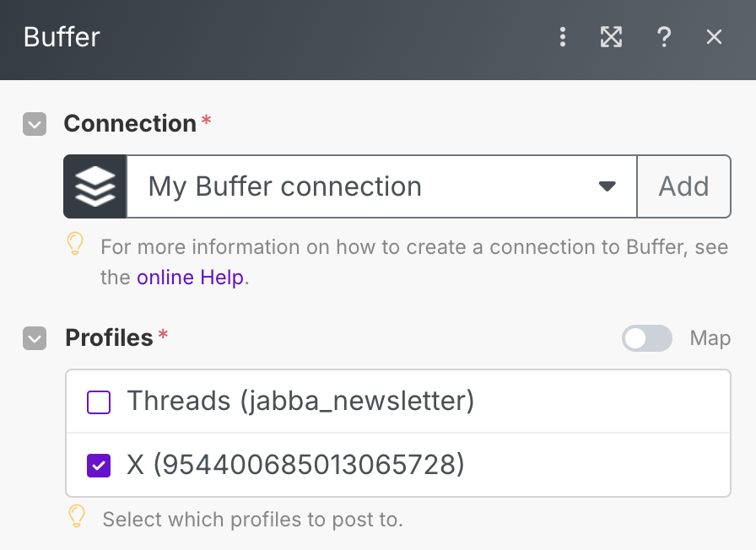Uncheck the X (954400685013065728) checkbox
This screenshot has height=550, width=756.
tap(99, 466)
